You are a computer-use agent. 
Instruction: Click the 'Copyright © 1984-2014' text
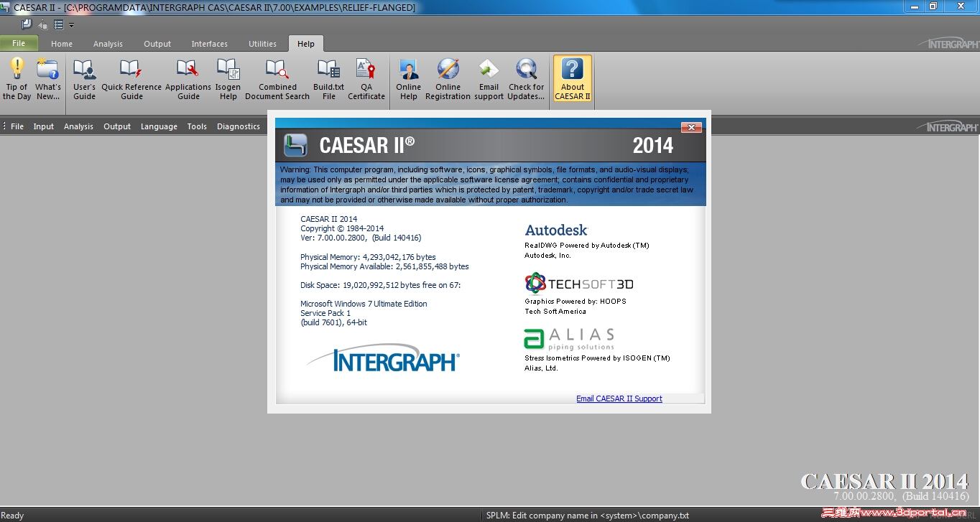[342, 228]
